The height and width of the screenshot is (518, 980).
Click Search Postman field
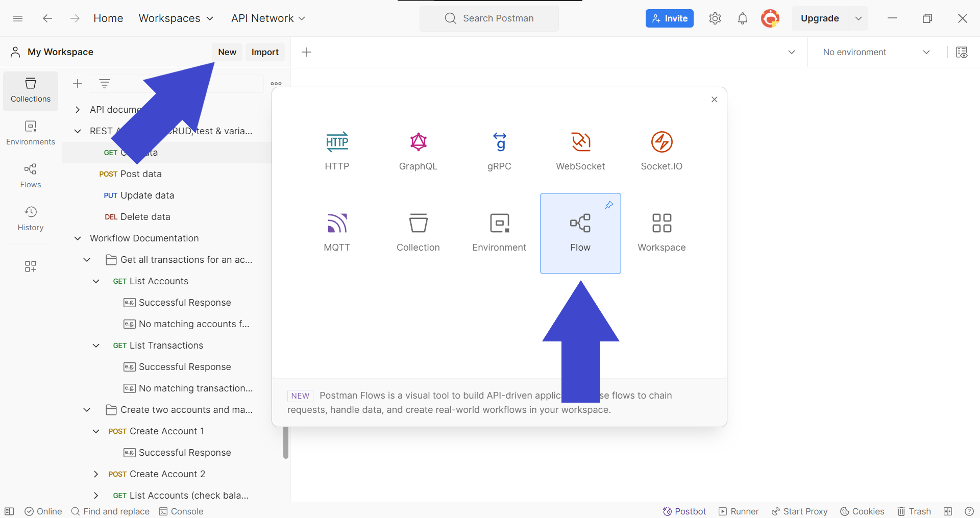click(x=489, y=18)
